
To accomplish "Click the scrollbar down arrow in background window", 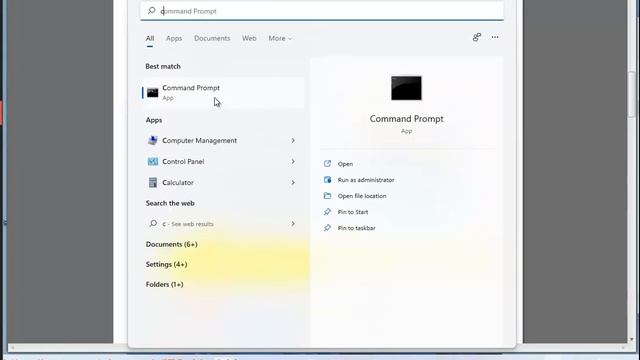I will click(x=632, y=339).
